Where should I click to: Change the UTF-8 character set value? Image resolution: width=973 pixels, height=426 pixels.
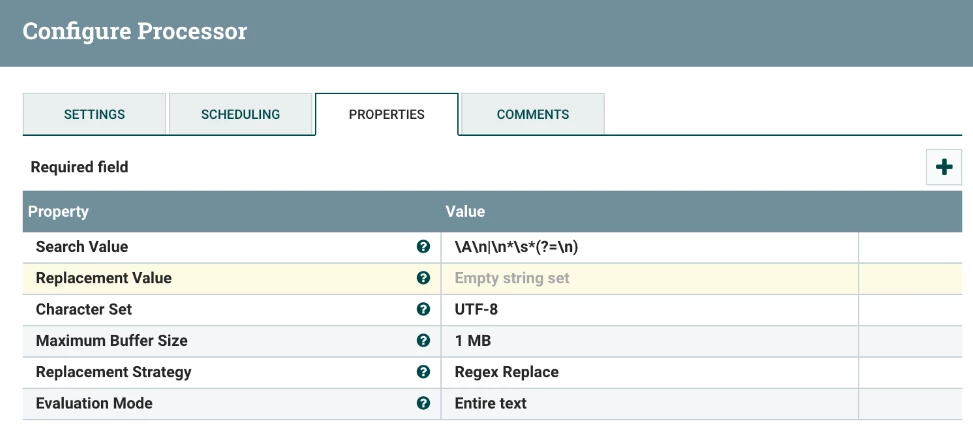tap(650, 309)
